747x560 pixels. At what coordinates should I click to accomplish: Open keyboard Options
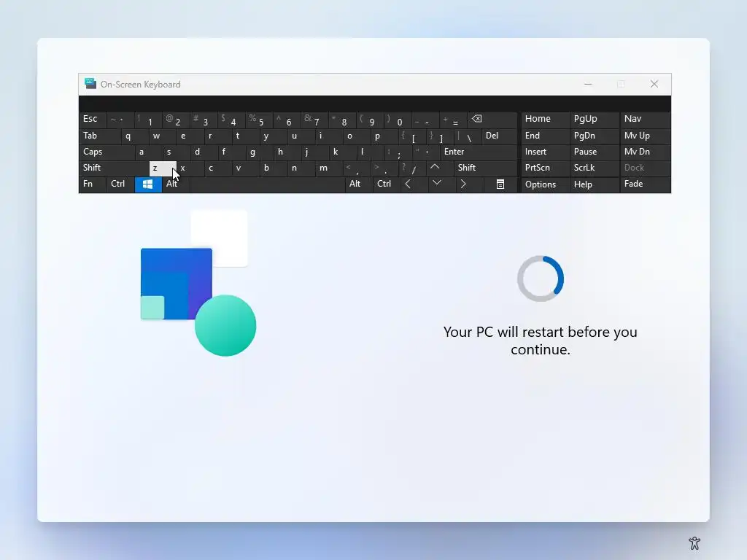point(545,184)
